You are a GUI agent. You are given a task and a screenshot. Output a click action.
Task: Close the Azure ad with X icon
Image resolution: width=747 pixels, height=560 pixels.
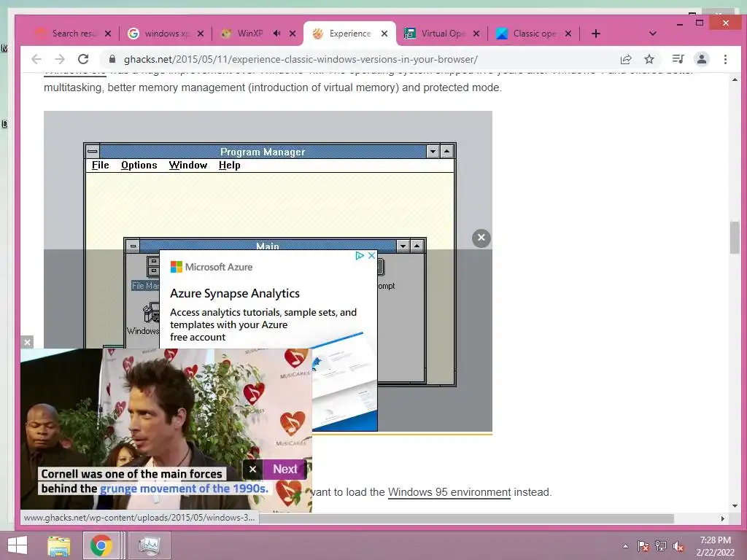pos(371,256)
